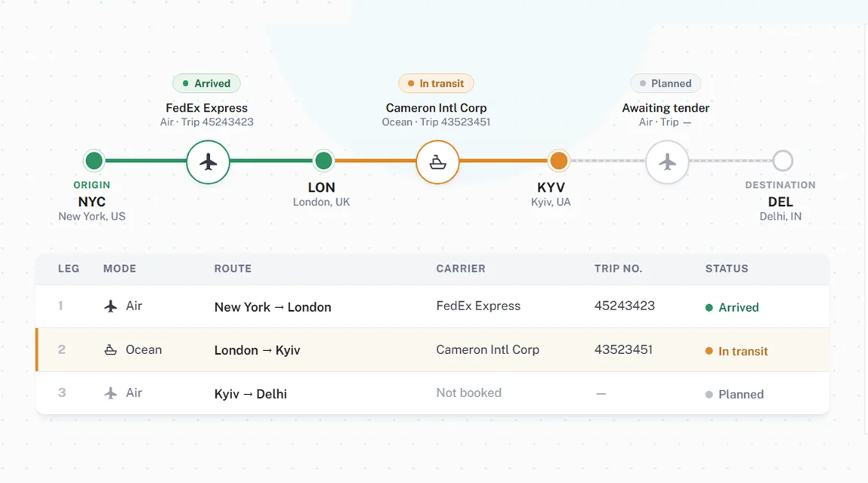Click the Ocean · Trip 43523451 subtitle
Image resolution: width=868 pixels, height=483 pixels.
tap(436, 122)
